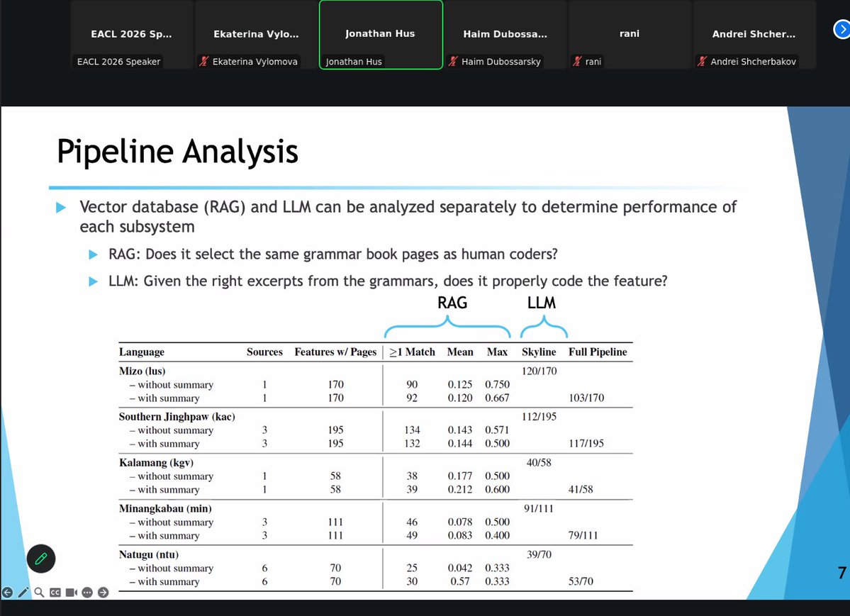This screenshot has height=616, width=850.
Task: Click the 'Skyline' column header
Action: pyautogui.click(x=539, y=352)
